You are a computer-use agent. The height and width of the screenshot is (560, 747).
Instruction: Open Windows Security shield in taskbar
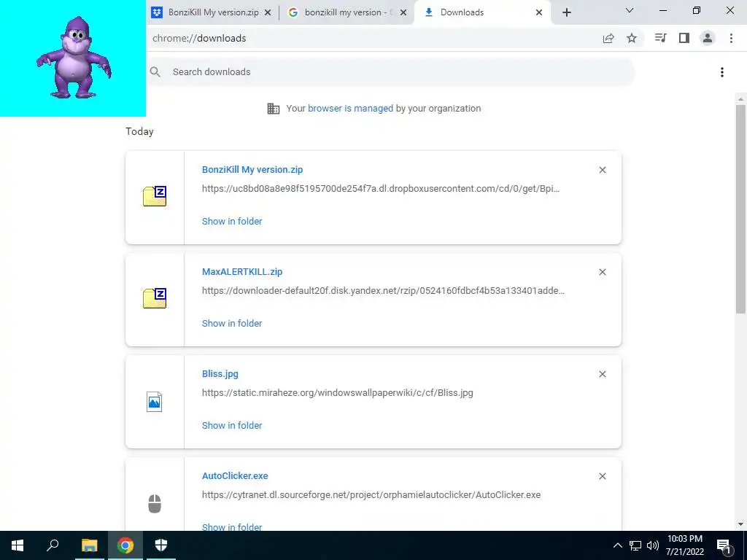point(161,545)
